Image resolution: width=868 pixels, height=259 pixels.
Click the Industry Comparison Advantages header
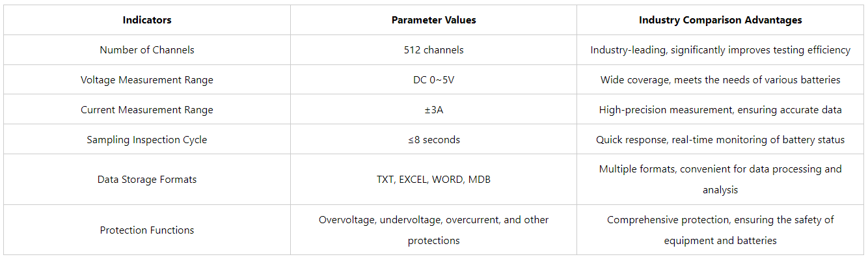(720, 20)
